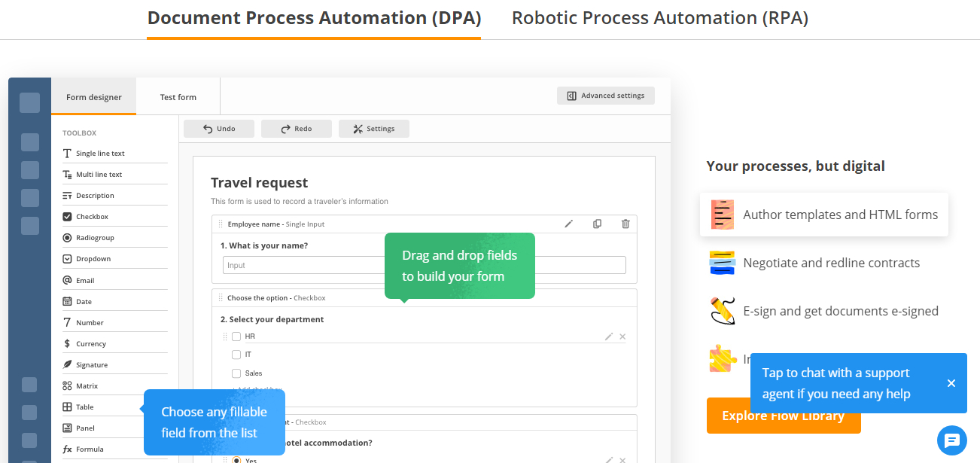The image size is (980, 463).
Task: Tick the IT department checkbox
Action: click(x=236, y=355)
